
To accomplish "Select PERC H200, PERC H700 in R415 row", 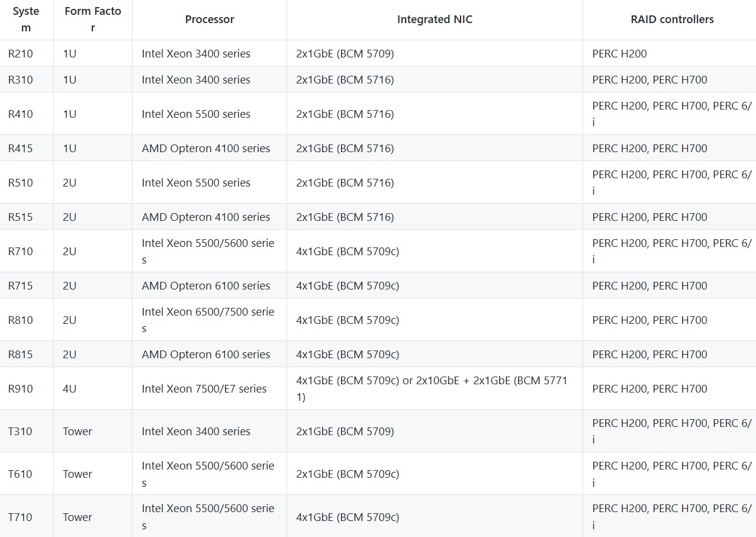I will click(670, 148).
